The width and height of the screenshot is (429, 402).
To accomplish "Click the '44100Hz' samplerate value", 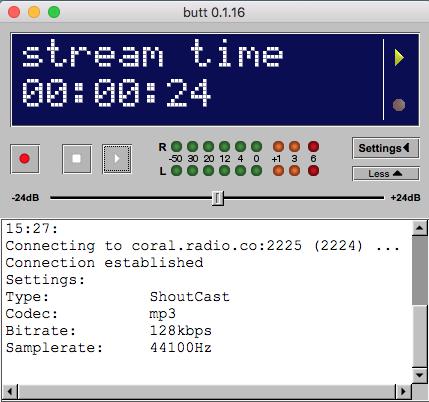I will coord(180,348).
